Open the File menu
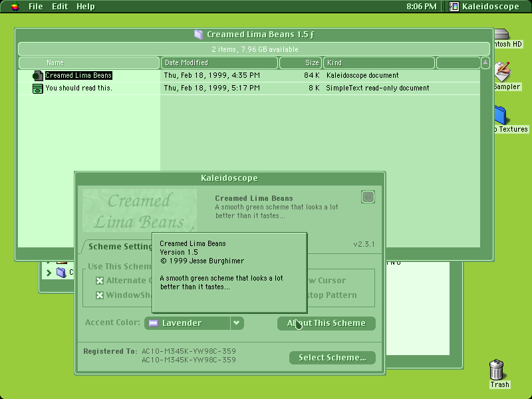Image resolution: width=532 pixels, height=399 pixels. (36, 7)
